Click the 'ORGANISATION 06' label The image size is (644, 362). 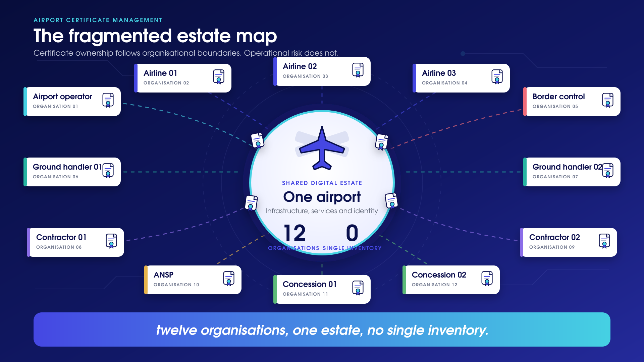pyautogui.click(x=56, y=177)
